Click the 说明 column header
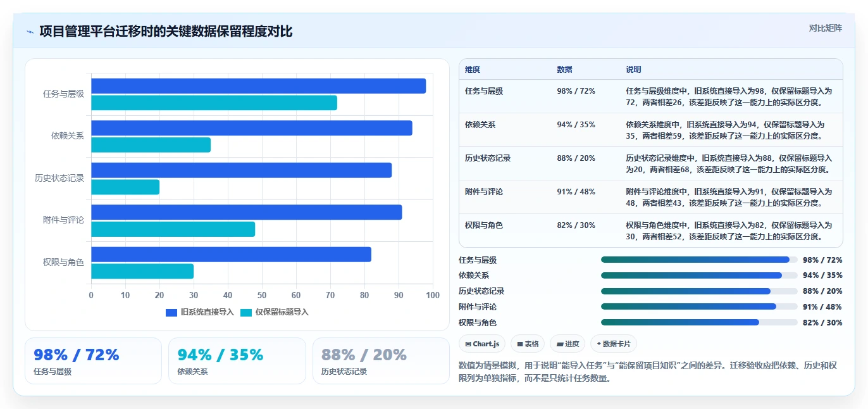The image size is (868, 409). click(633, 70)
